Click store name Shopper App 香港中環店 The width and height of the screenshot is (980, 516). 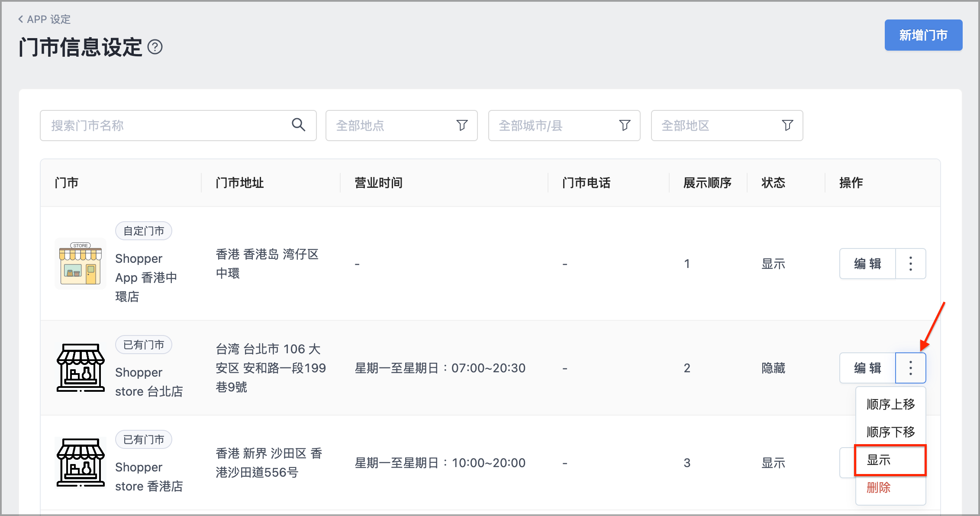(146, 277)
